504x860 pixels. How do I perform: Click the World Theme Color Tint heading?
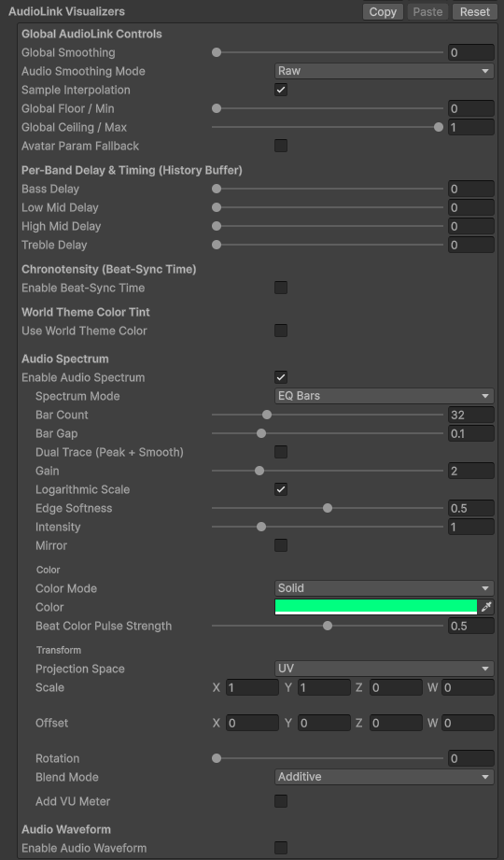click(x=86, y=312)
